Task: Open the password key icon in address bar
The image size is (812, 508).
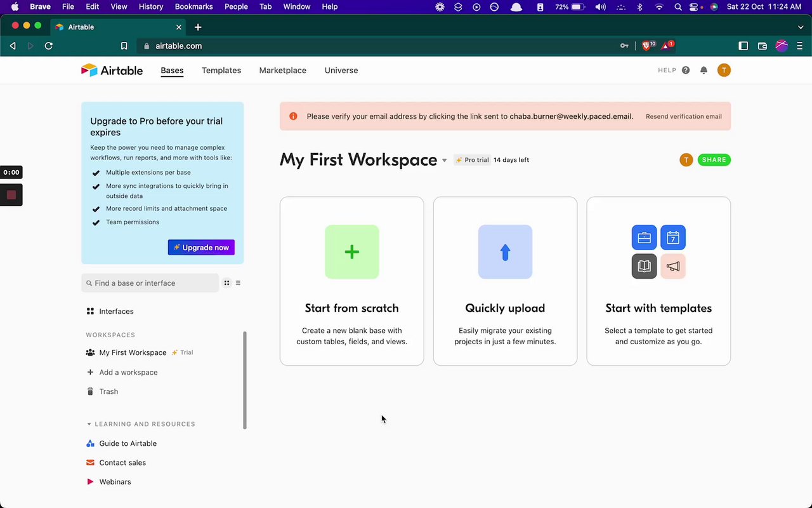Action: point(624,46)
